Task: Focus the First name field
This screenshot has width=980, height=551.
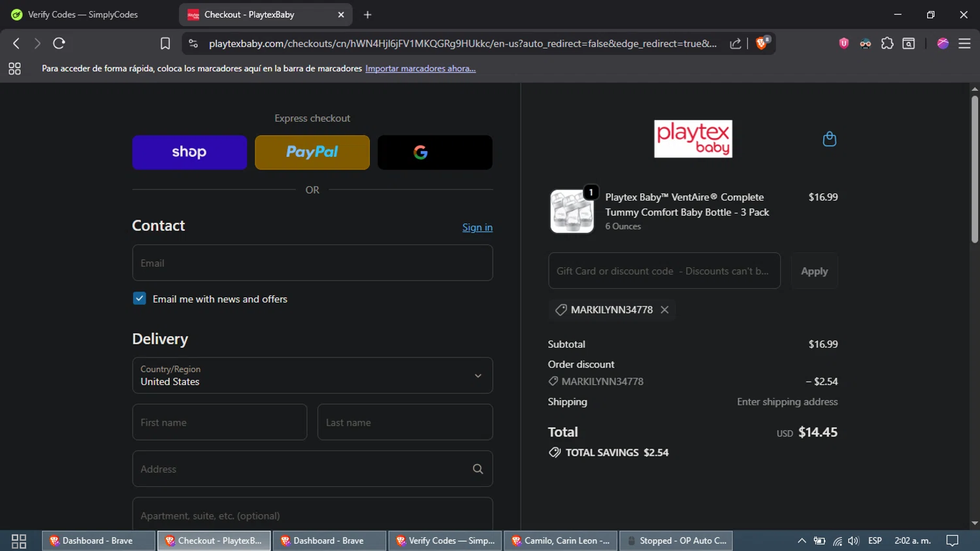Action: pyautogui.click(x=220, y=422)
